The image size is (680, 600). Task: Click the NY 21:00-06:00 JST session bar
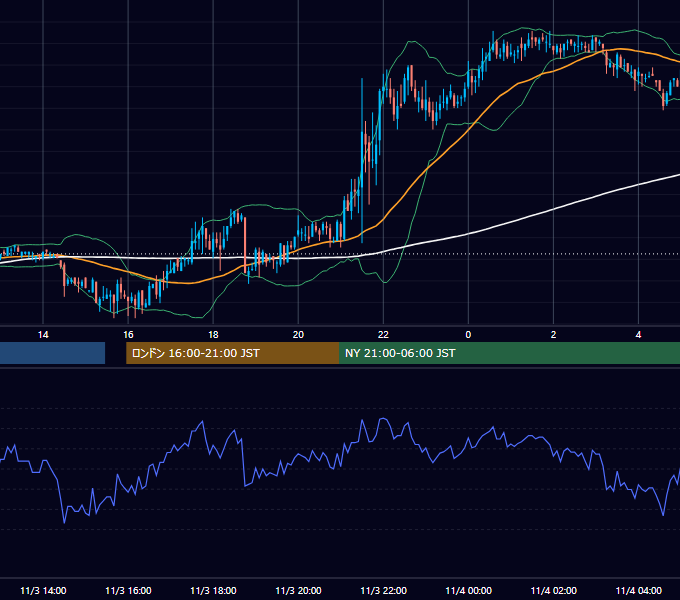(x=510, y=353)
